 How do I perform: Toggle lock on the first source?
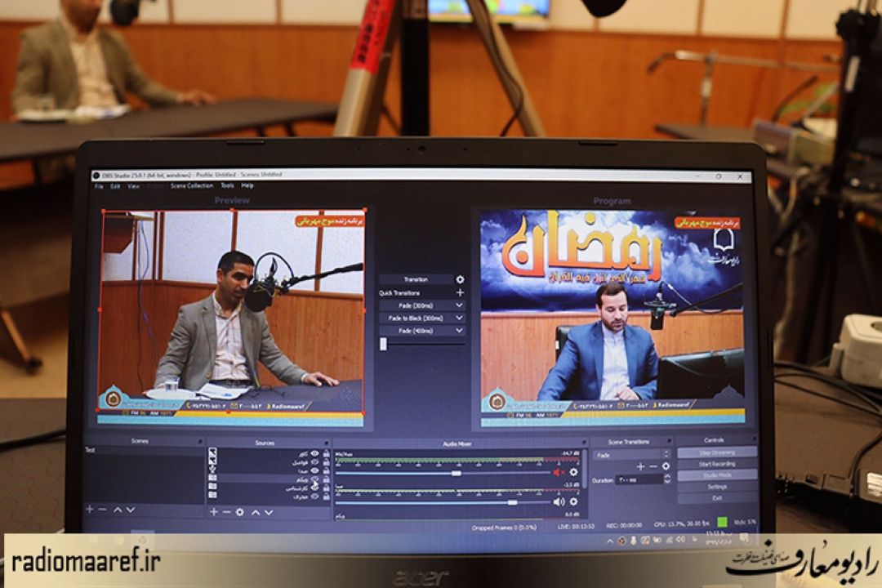point(326,453)
